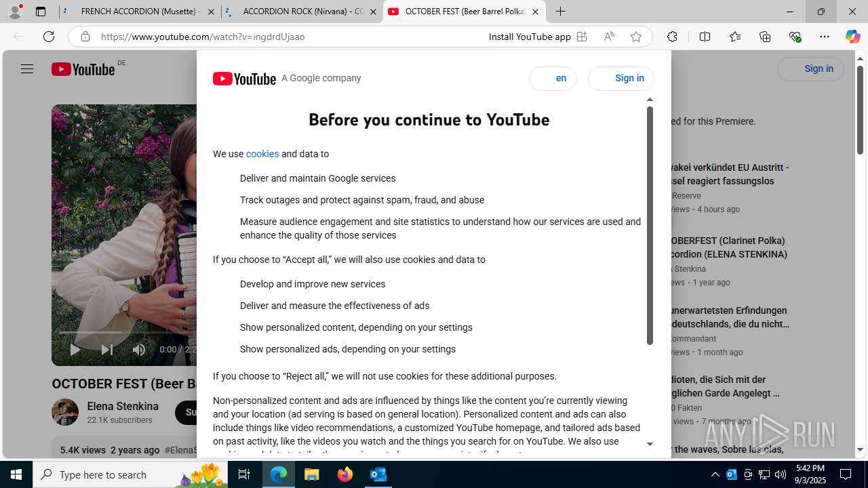Screen dimensions: 868x488
Task: Open the system volume tray icon
Action: click(x=781, y=474)
